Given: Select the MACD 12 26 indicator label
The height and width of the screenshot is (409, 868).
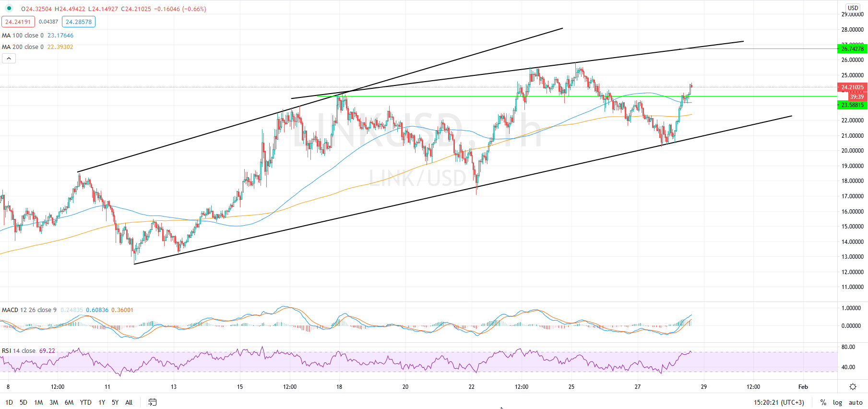Looking at the screenshot, I should click(29, 310).
